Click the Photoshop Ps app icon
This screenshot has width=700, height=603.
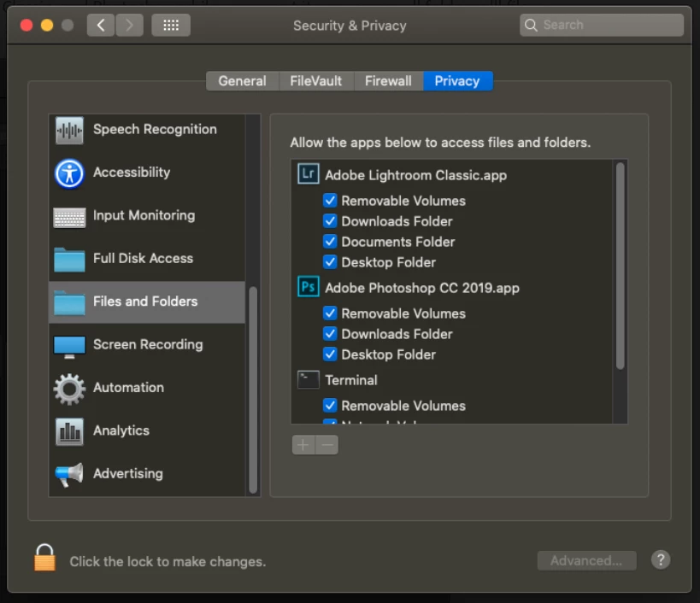[308, 286]
